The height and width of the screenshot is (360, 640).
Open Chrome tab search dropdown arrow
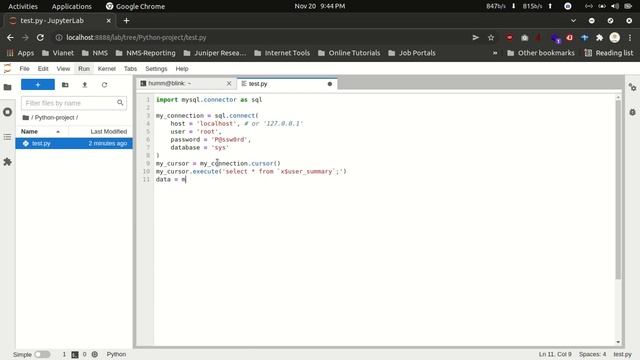click(x=573, y=20)
